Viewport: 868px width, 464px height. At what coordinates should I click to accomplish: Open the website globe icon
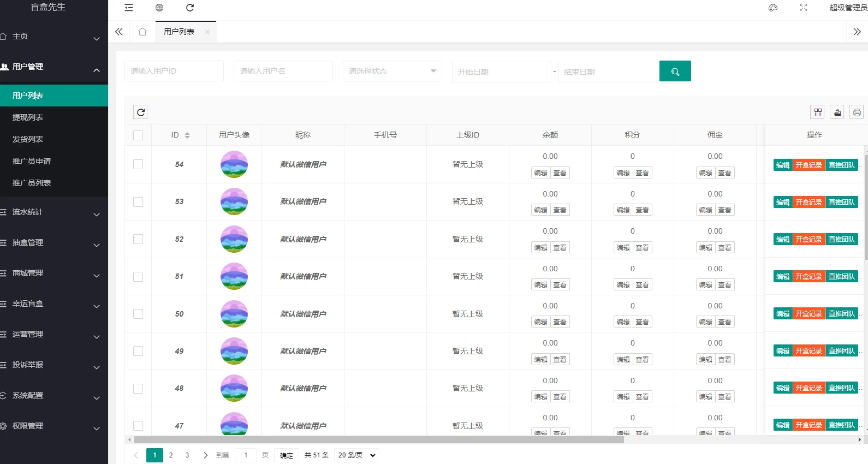coord(159,8)
